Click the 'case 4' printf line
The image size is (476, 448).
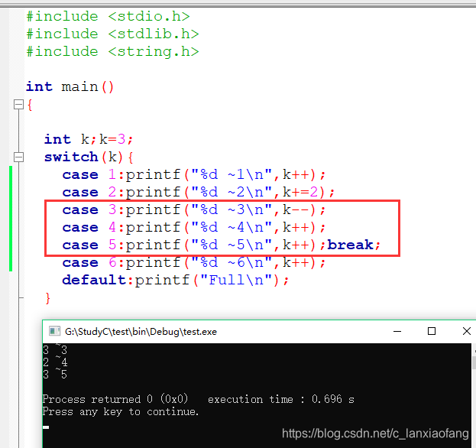194,228
